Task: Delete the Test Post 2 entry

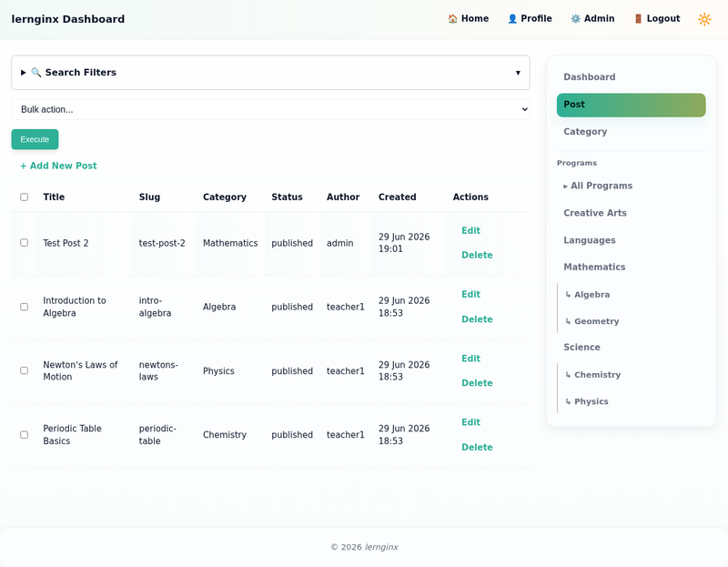Action: click(477, 255)
